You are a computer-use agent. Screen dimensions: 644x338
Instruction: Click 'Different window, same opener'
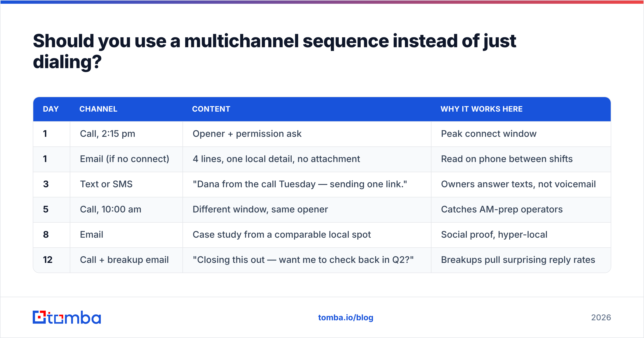click(260, 209)
